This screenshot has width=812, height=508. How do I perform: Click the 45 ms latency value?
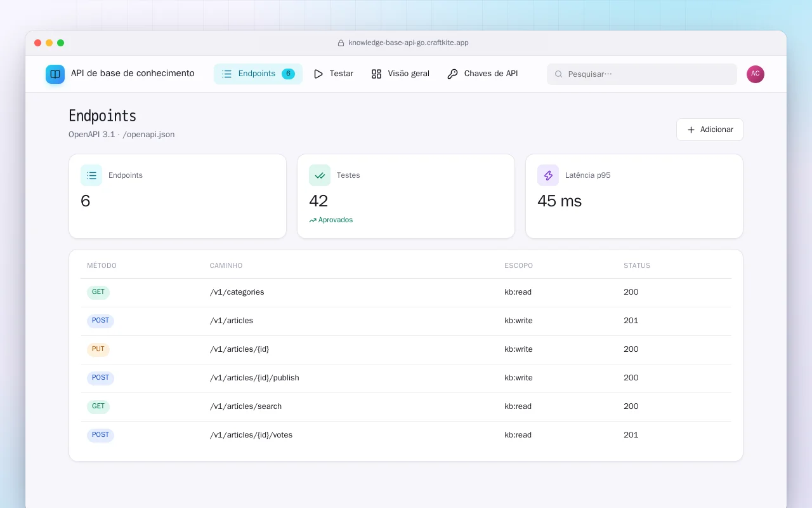[560, 201]
